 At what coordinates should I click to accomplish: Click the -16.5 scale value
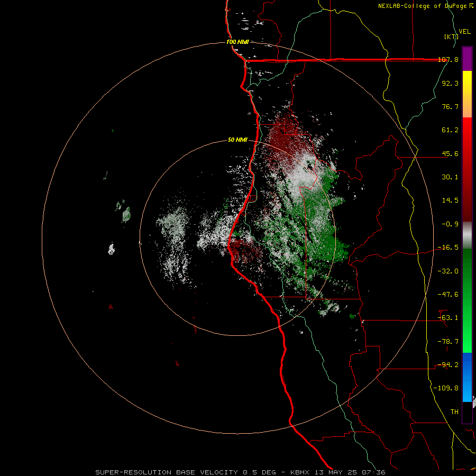448,248
